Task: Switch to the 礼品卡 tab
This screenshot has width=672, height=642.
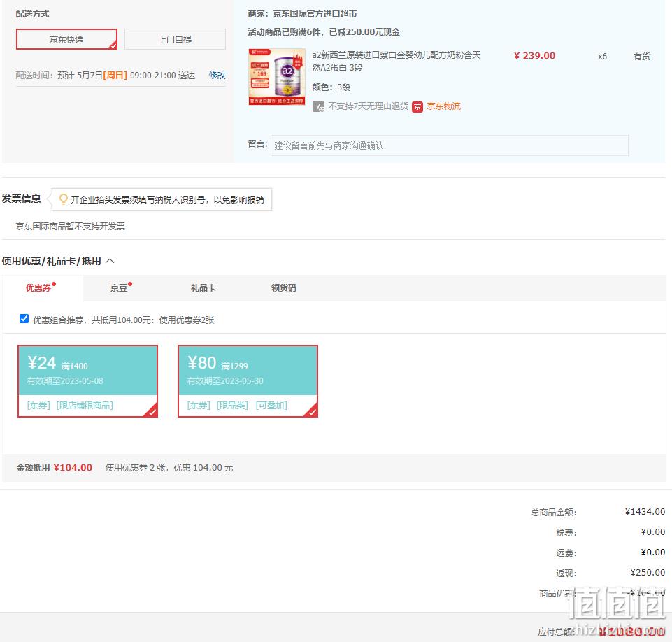Action: (203, 288)
